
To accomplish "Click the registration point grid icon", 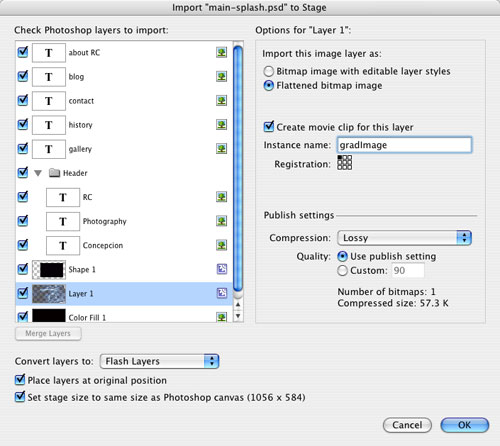I will pos(344,163).
